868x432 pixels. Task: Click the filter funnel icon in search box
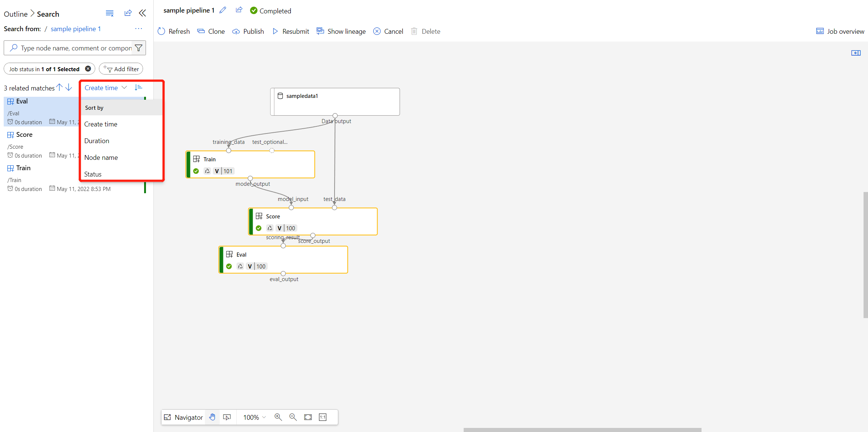pyautogui.click(x=139, y=48)
